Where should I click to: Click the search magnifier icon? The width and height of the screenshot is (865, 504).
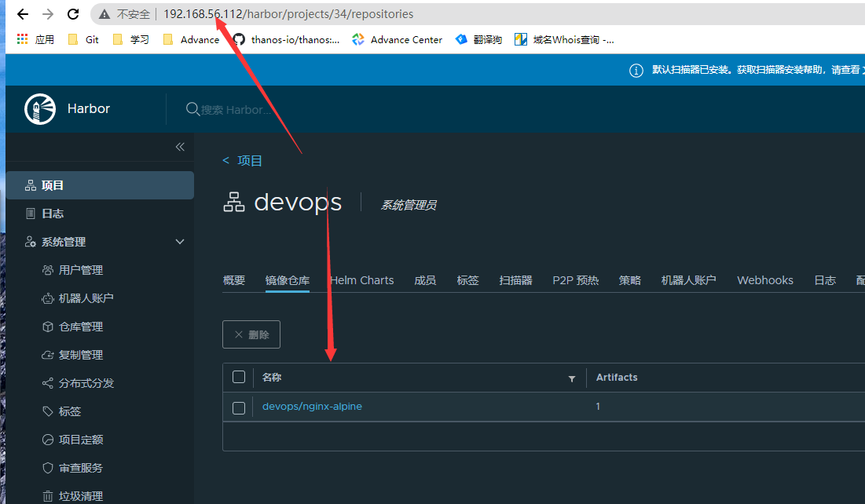pos(192,109)
